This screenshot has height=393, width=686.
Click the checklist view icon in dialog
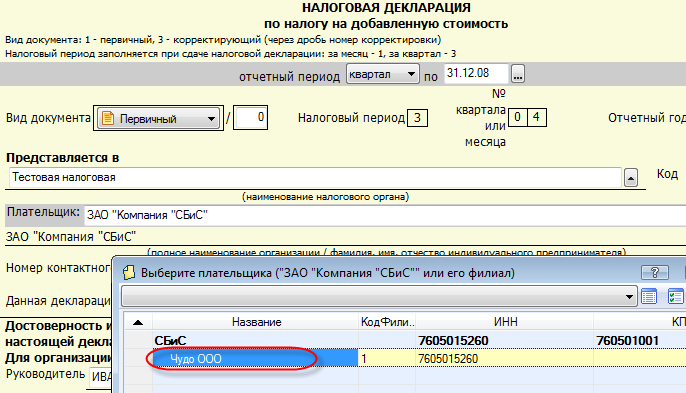676,296
